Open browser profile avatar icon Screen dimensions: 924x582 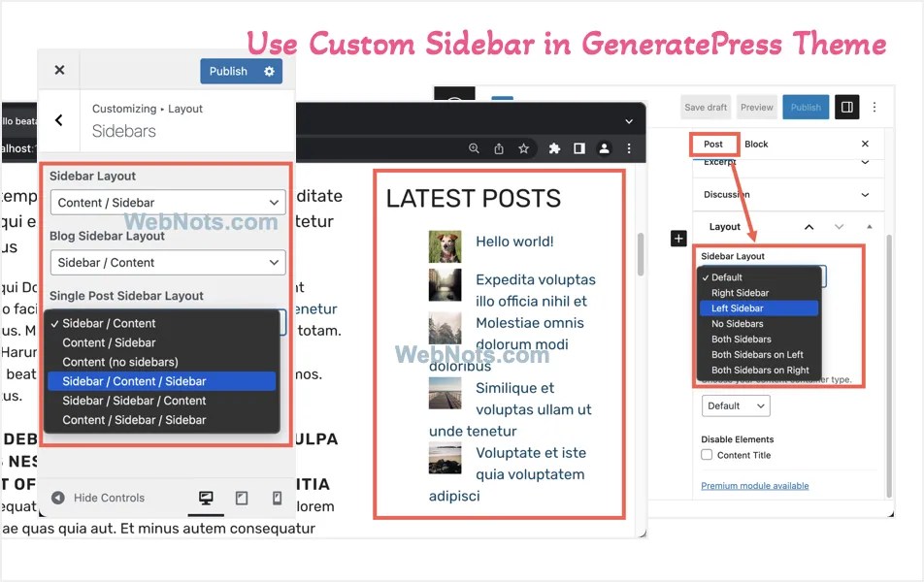pos(604,148)
